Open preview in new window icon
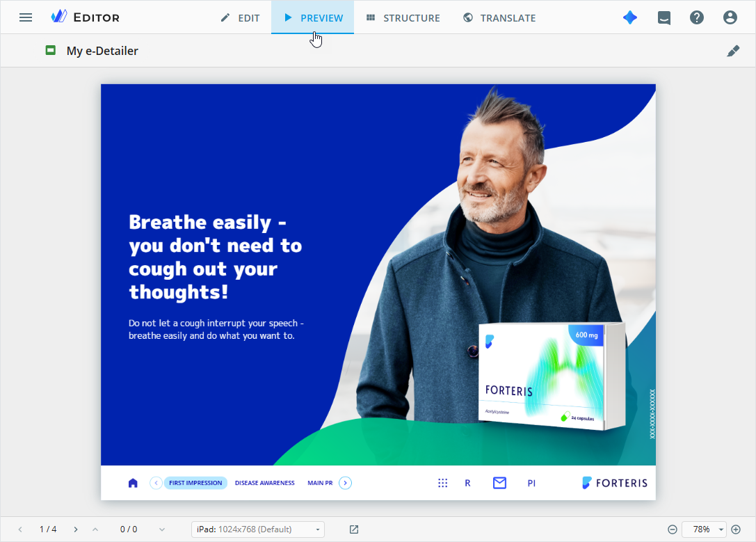Image resolution: width=756 pixels, height=542 pixels. click(354, 529)
